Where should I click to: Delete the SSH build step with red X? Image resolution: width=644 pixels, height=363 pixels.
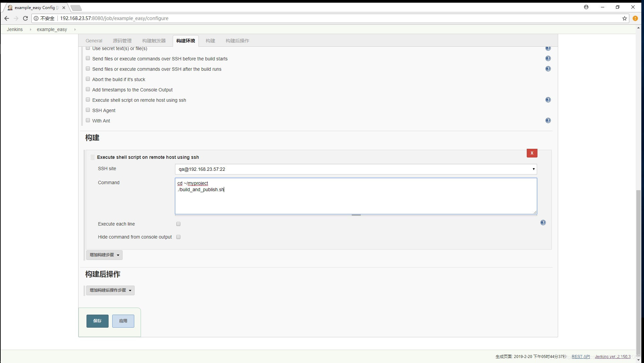(x=532, y=153)
